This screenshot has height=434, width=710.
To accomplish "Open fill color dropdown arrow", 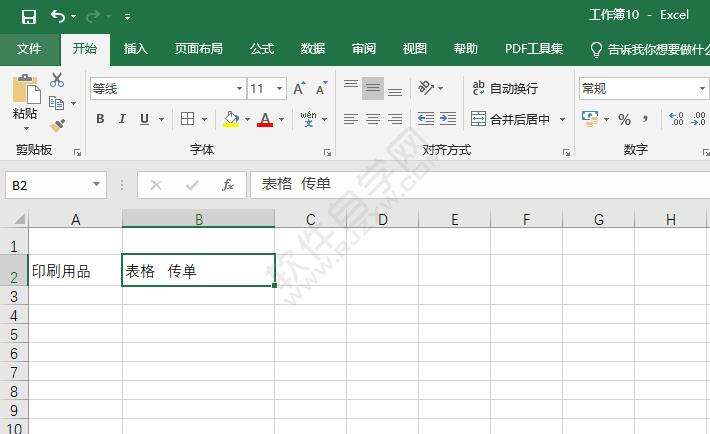I will pos(247,120).
